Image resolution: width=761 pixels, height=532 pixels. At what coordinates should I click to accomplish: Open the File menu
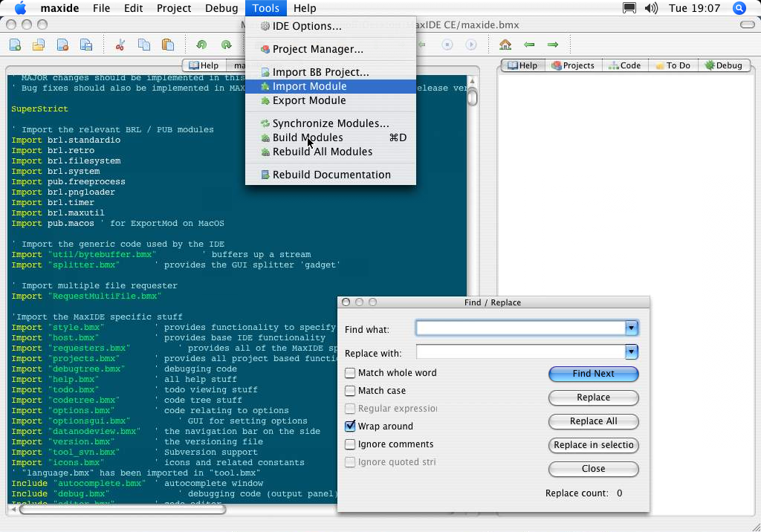pos(101,8)
